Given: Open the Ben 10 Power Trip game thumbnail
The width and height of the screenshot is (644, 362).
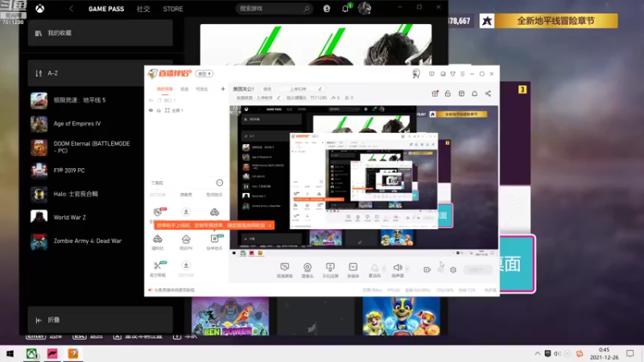Looking at the screenshot, I should 230,316.
